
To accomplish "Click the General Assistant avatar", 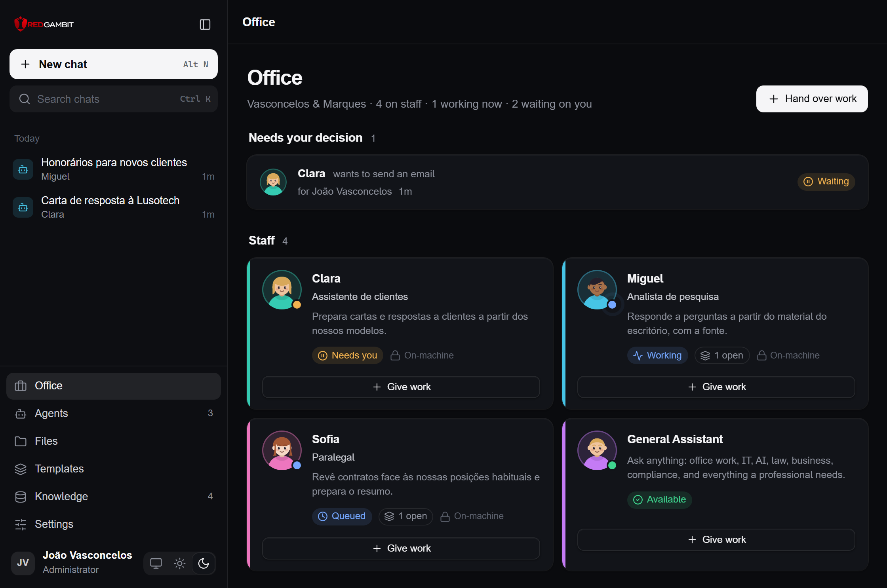I will (x=597, y=450).
